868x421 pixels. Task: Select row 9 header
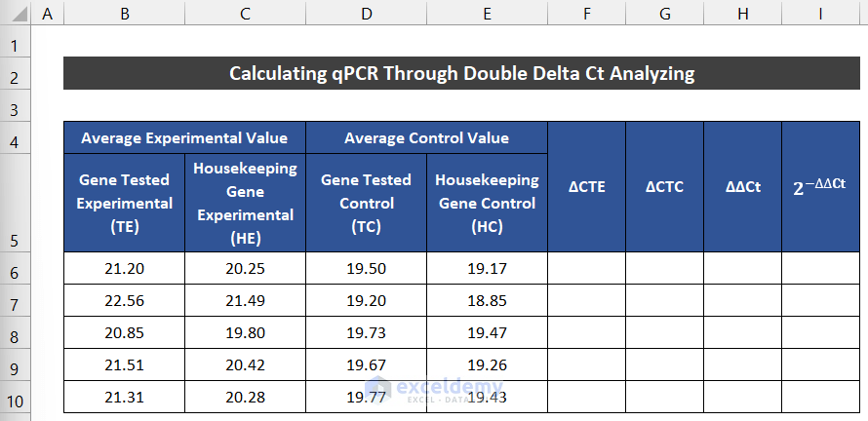[15, 369]
